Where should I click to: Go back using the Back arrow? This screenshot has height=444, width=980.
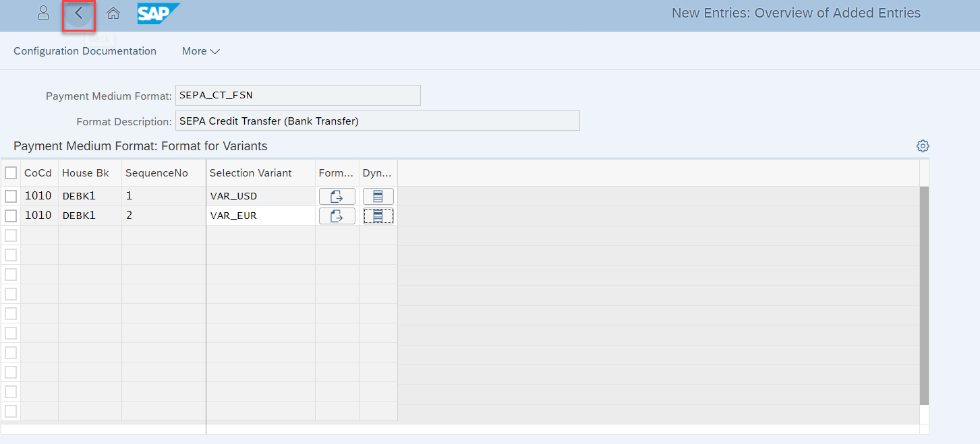[79, 13]
